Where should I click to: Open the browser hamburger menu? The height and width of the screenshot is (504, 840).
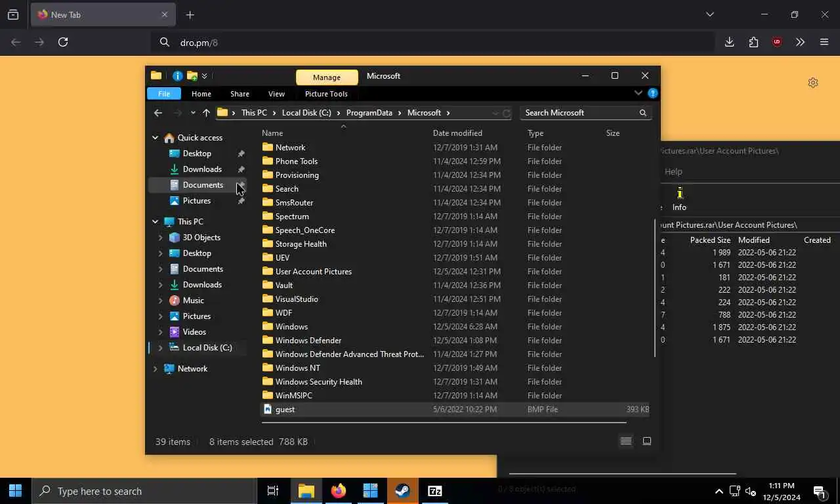point(824,42)
